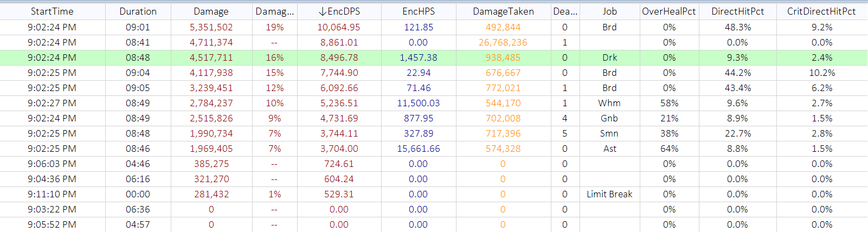Select DamageTaken value 544,170
Screen dimensions: 868x232
503,103
